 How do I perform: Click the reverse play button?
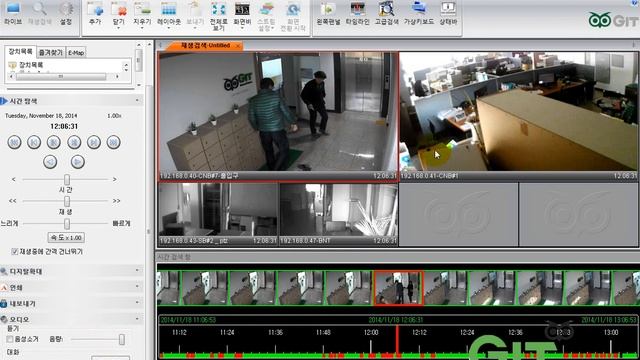[x=50, y=162]
